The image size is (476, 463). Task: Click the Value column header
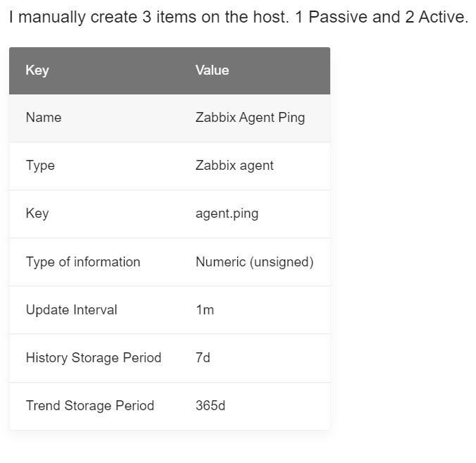point(212,70)
